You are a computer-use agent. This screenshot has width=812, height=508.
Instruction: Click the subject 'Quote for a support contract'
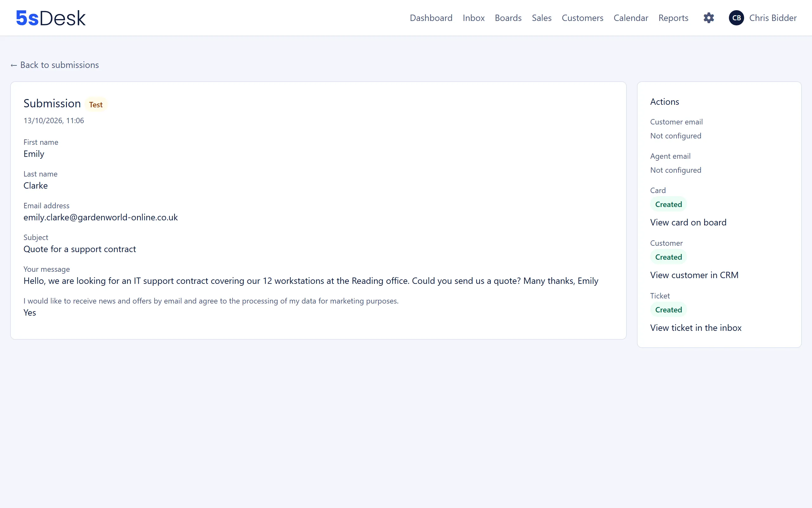click(80, 249)
